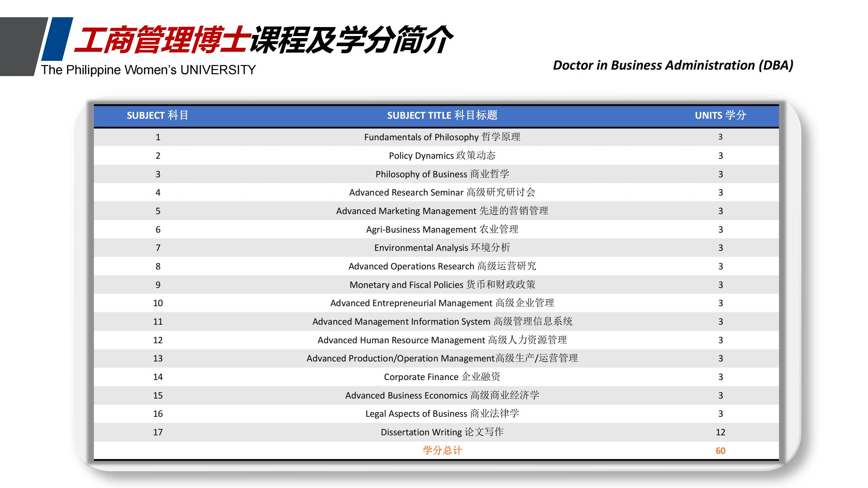Click units '3' in Environmental Analysis row
868x488 pixels.
pos(721,248)
